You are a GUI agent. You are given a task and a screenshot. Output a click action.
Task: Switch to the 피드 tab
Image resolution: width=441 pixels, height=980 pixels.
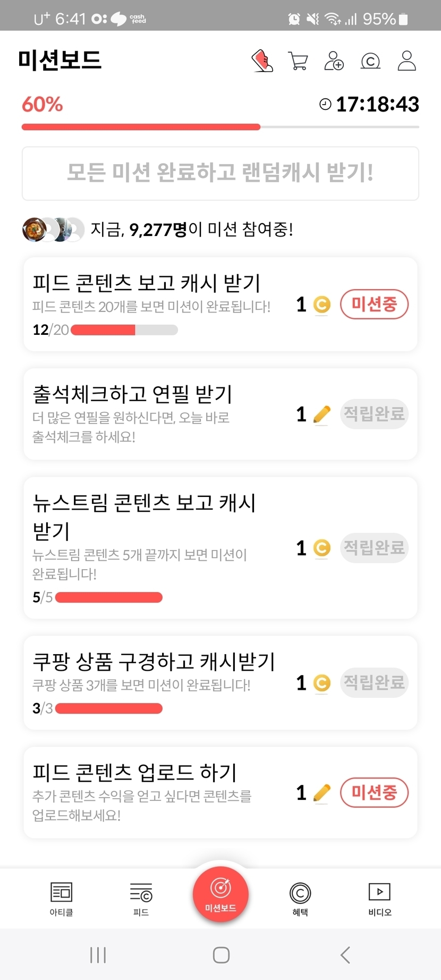pyautogui.click(x=141, y=899)
